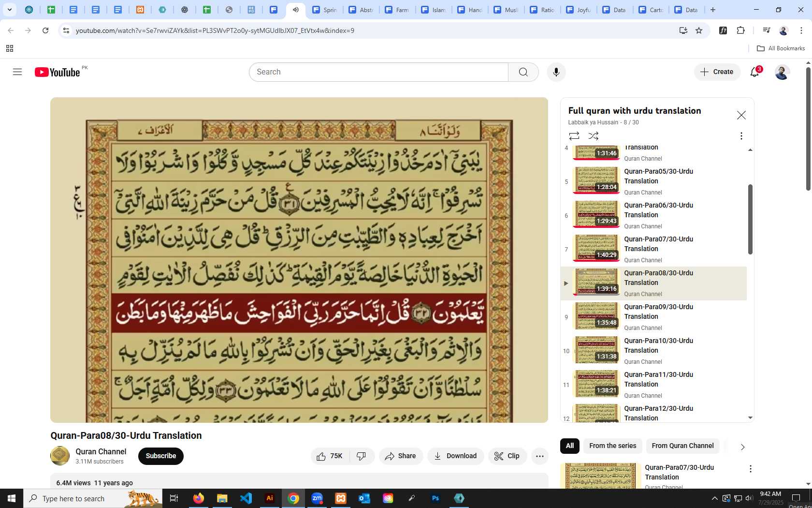Download the video
Viewport: 812px width, 508px height.
[x=455, y=456]
